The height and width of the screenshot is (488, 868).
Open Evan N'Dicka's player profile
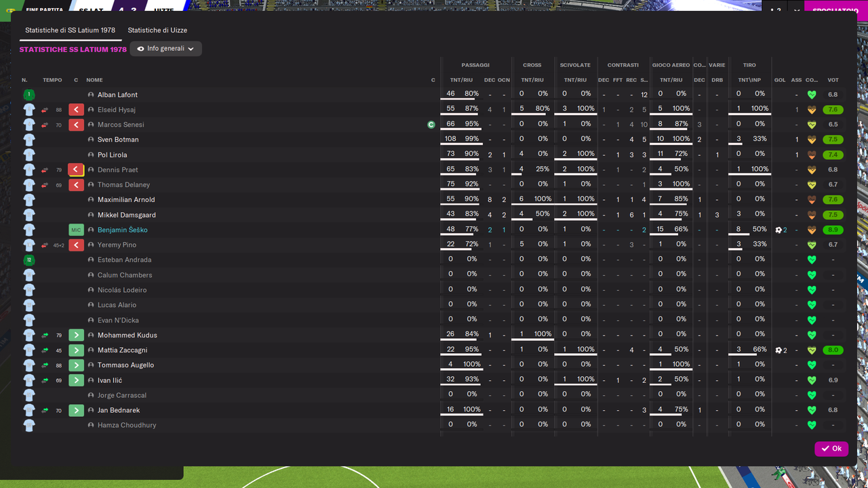(118, 320)
